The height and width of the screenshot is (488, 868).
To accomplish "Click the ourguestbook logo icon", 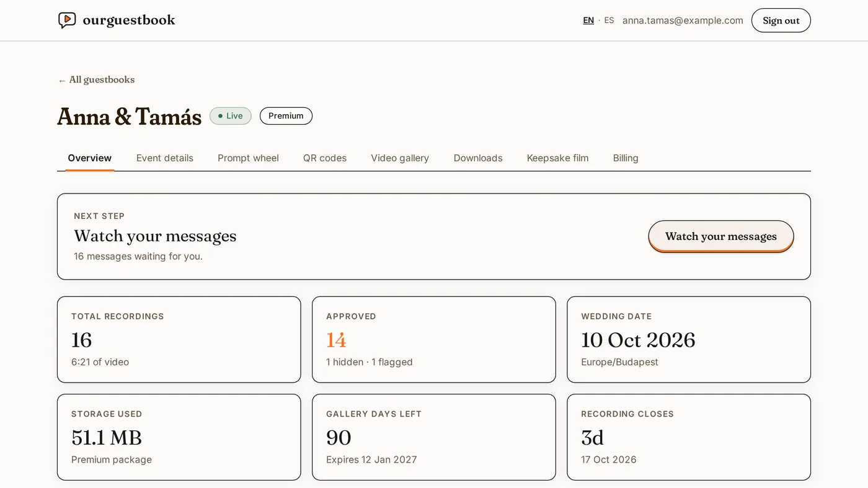I will coord(67,20).
